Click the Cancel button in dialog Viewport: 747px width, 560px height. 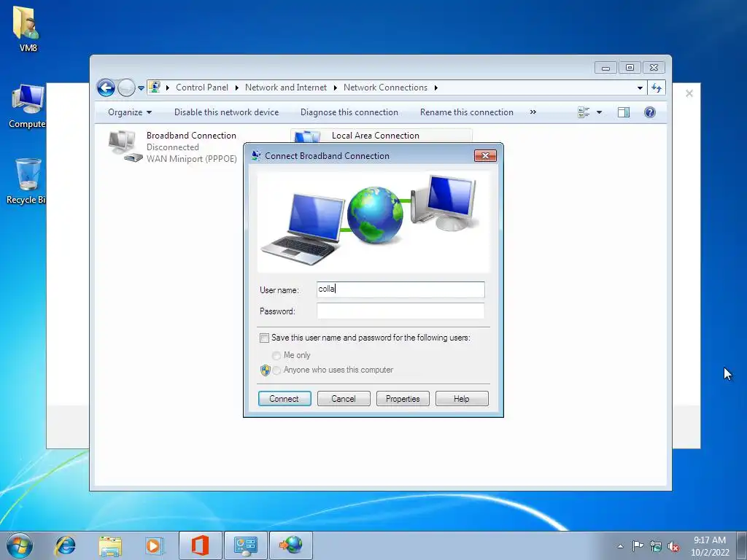(x=344, y=399)
